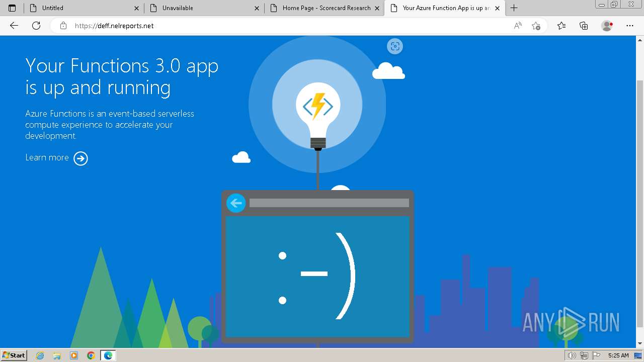
Task: Open the tab actions menu icon
Action: 12,8
